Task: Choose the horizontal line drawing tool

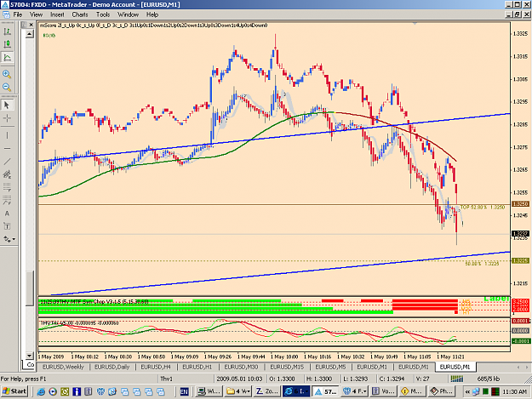Action: tap(7, 148)
